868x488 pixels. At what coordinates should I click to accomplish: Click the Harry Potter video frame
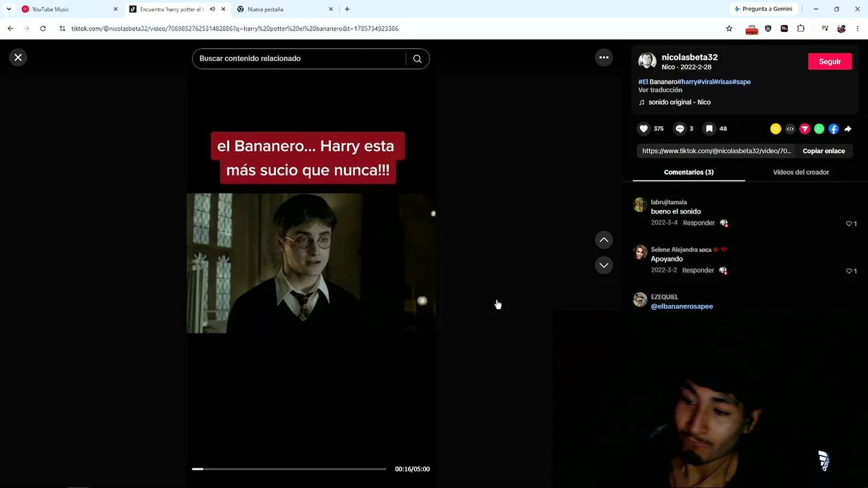pos(311,263)
